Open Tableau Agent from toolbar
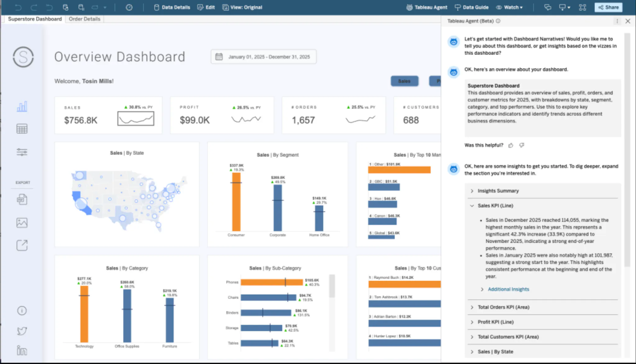The width and height of the screenshot is (636, 364). tap(427, 7)
